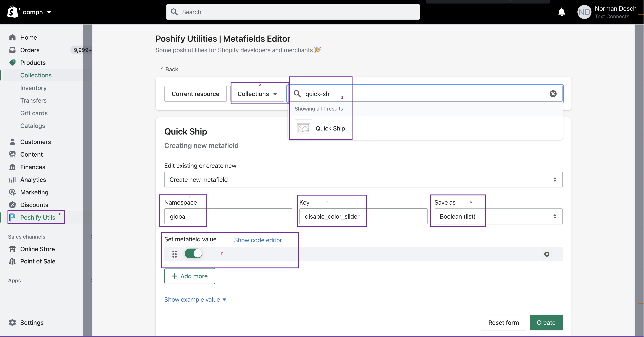Clear the quick-sh search field

[x=553, y=94]
